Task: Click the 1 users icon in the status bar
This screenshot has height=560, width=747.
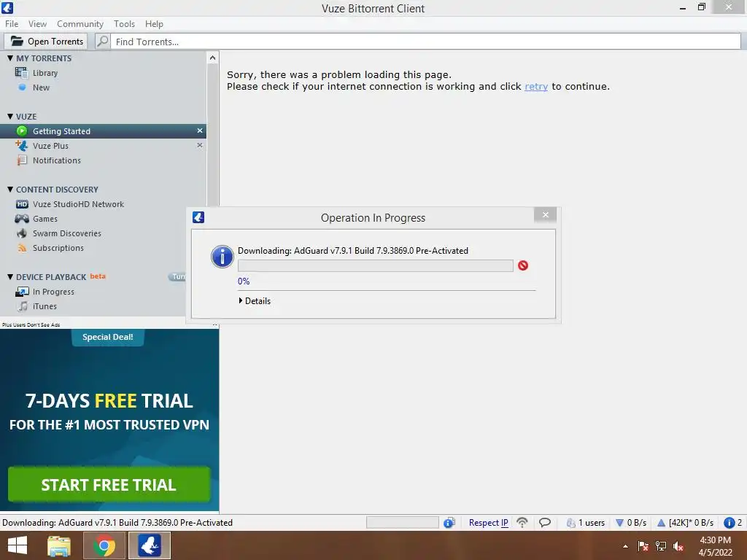Action: [570, 523]
